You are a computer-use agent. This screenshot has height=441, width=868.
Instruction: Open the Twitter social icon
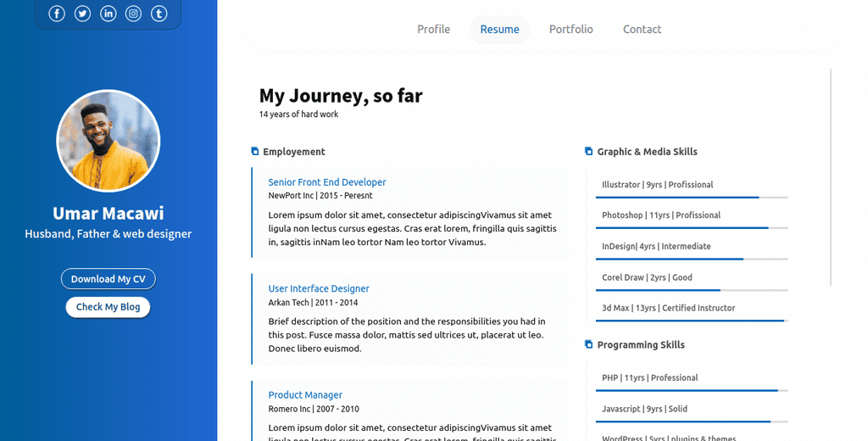point(82,14)
